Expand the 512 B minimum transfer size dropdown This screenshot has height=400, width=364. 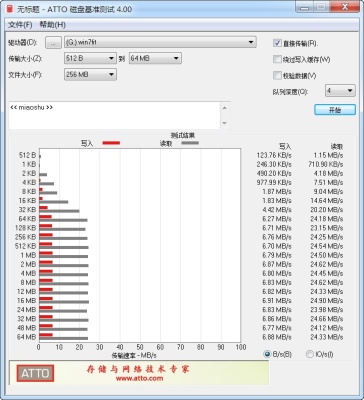click(x=90, y=58)
